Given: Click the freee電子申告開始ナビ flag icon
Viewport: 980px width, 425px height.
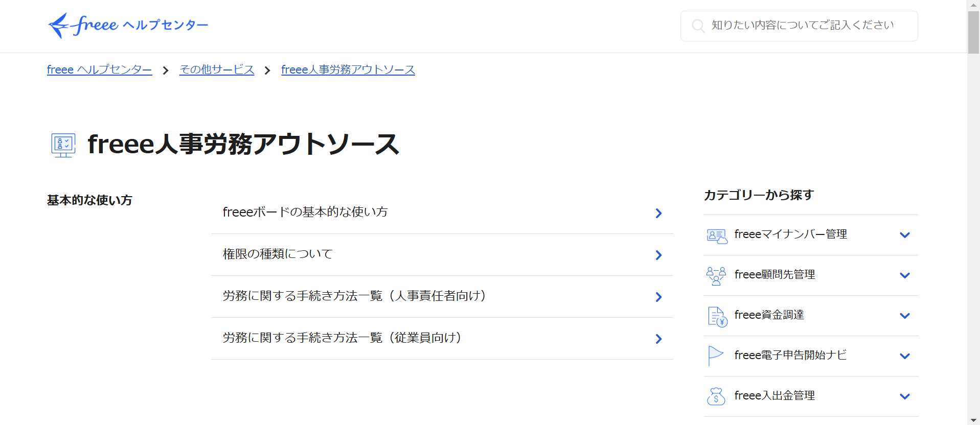Looking at the screenshot, I should click(x=716, y=356).
